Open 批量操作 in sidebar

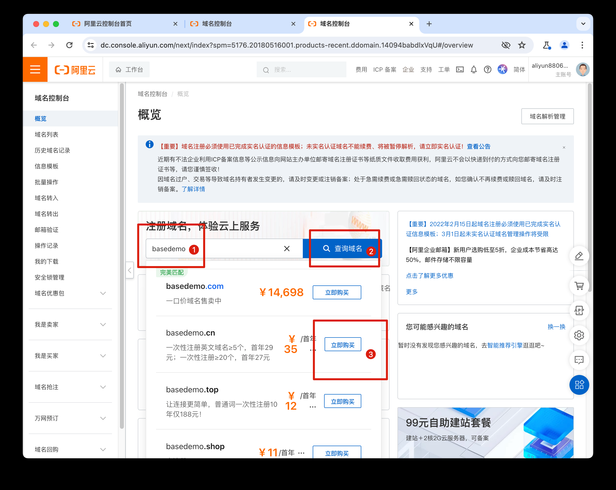click(x=46, y=182)
